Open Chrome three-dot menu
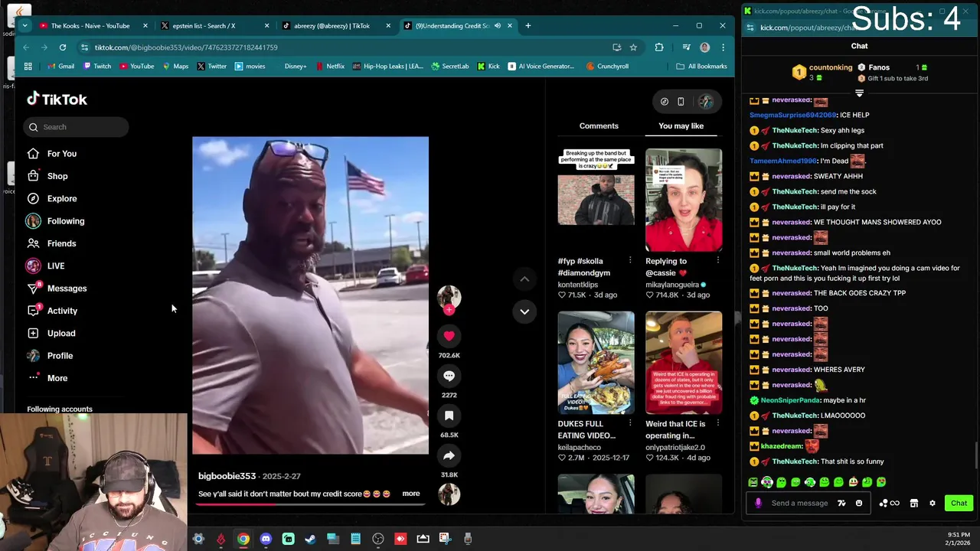The width and height of the screenshot is (980, 551). point(723,47)
